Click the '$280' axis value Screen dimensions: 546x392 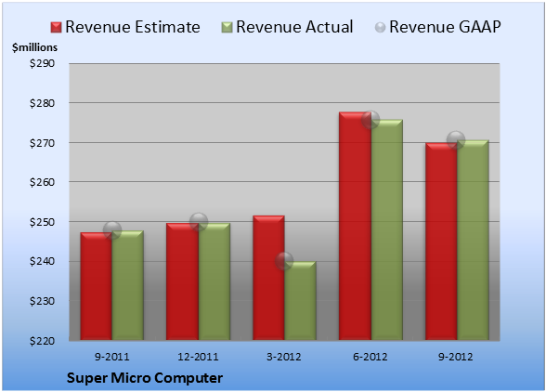click(42, 103)
